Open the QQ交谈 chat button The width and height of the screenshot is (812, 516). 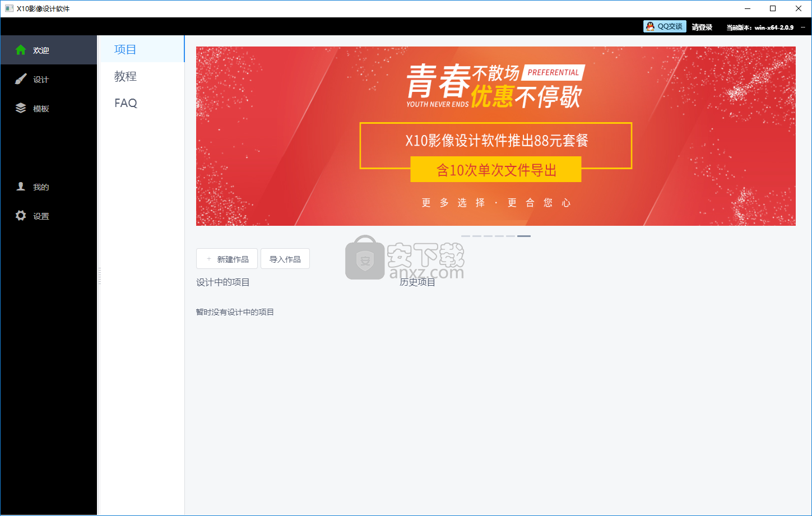coord(665,26)
